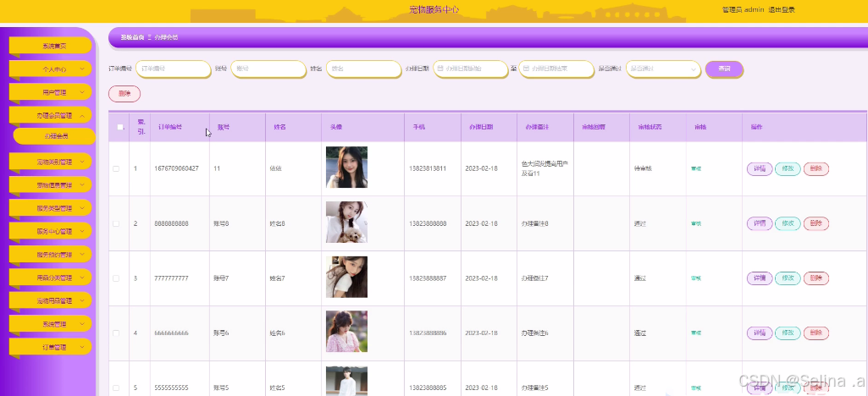The height and width of the screenshot is (396, 868).
Task: Check the box for order 1676709060427
Action: pyautogui.click(x=116, y=168)
